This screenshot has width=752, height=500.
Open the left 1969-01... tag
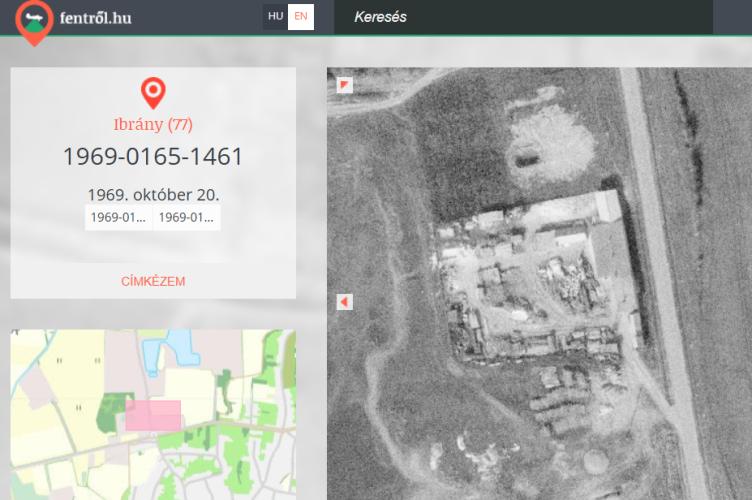pyautogui.click(x=118, y=218)
